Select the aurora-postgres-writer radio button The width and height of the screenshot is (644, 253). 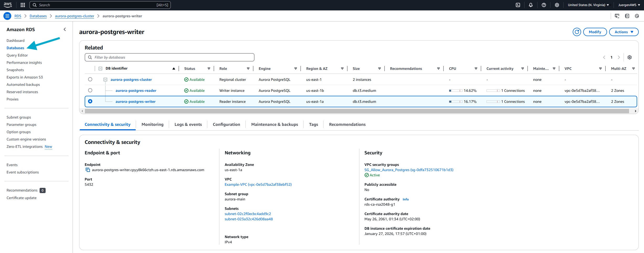point(90,101)
